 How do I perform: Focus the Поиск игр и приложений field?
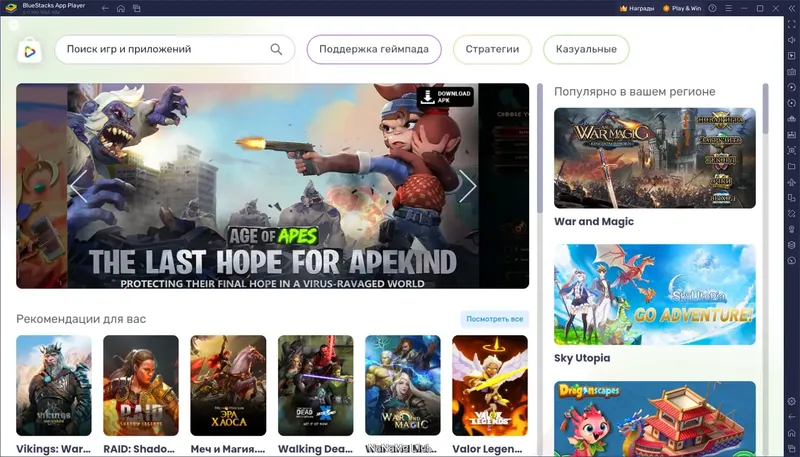[x=174, y=49]
